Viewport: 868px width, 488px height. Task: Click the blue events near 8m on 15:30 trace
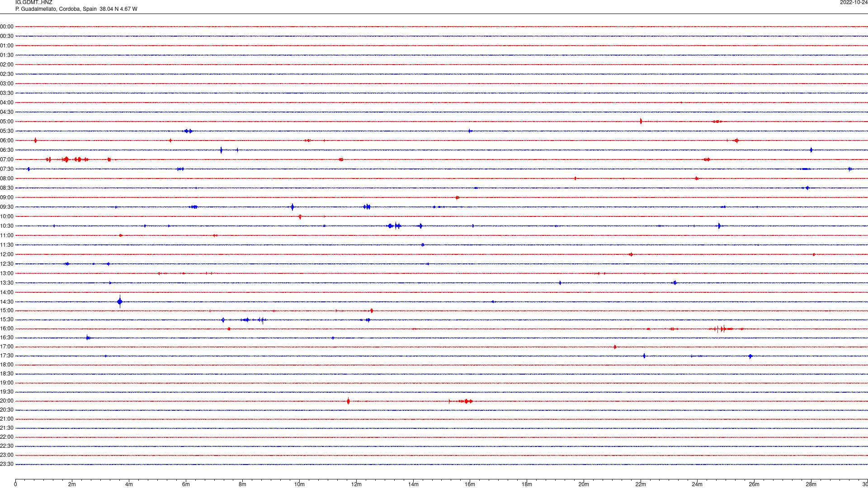tap(253, 320)
